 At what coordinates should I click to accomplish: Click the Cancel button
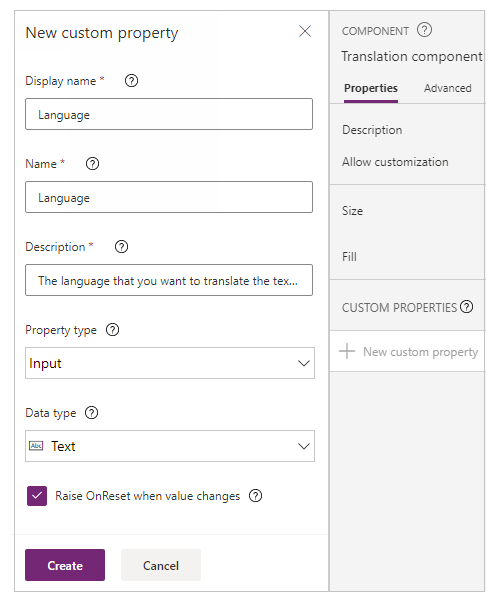point(161,565)
